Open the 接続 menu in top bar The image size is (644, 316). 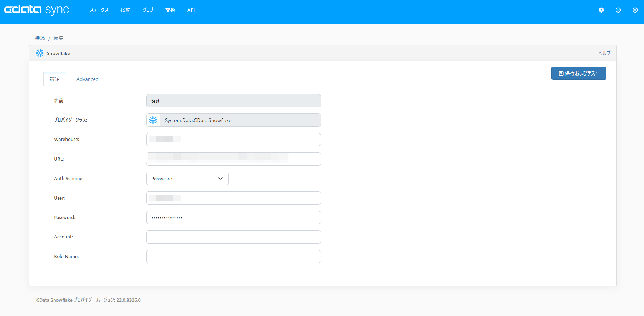[125, 10]
